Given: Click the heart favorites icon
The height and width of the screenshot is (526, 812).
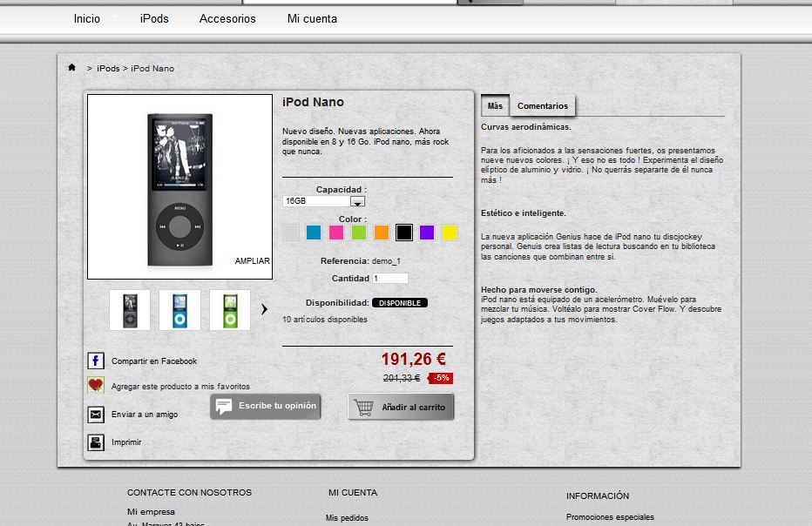Looking at the screenshot, I should click(96, 385).
